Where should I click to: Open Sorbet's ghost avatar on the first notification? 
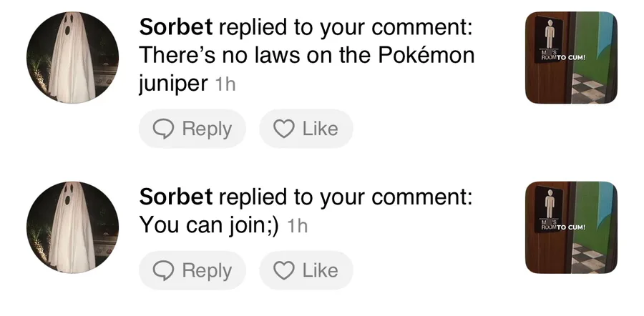click(73, 57)
